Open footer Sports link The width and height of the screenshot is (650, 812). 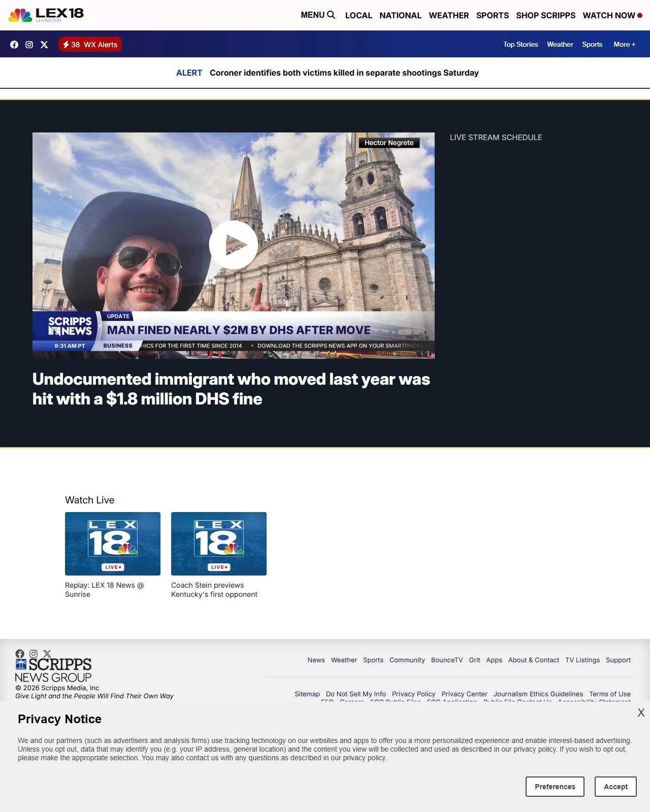click(x=373, y=660)
